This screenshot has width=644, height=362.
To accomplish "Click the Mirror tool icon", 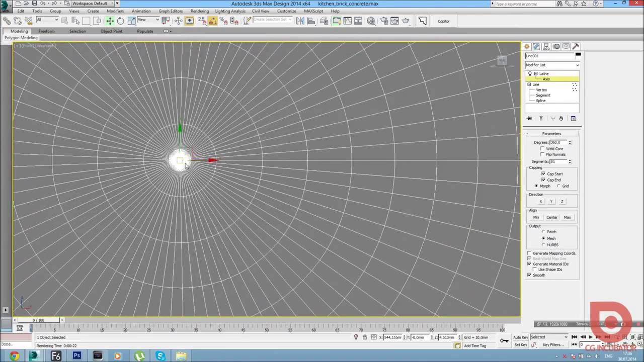I will coord(300,21).
